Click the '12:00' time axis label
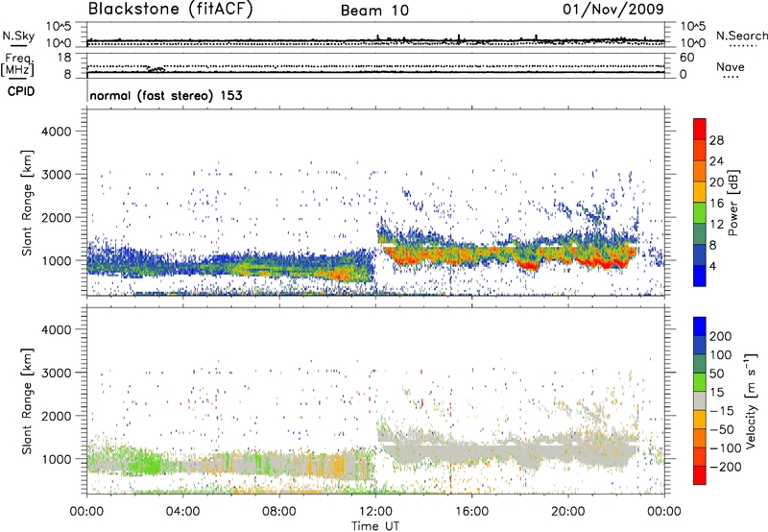The height and width of the screenshot is (532, 768). (375, 512)
